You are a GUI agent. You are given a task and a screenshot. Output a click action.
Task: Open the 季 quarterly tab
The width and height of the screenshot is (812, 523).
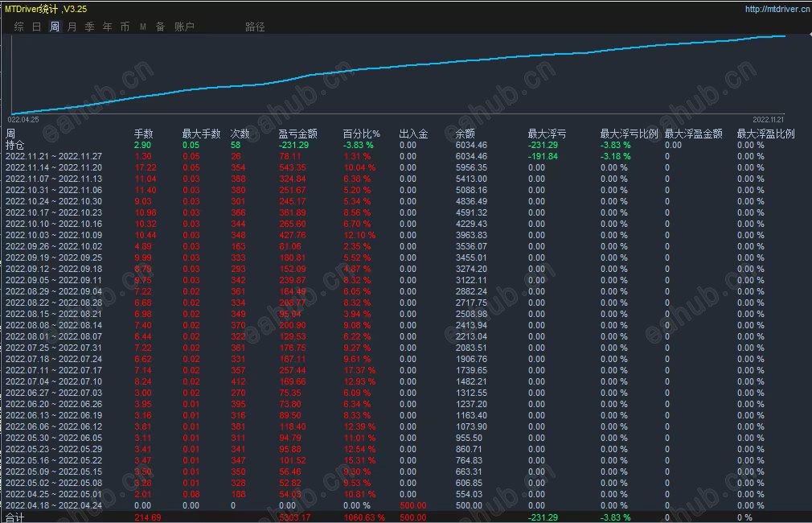tap(89, 27)
